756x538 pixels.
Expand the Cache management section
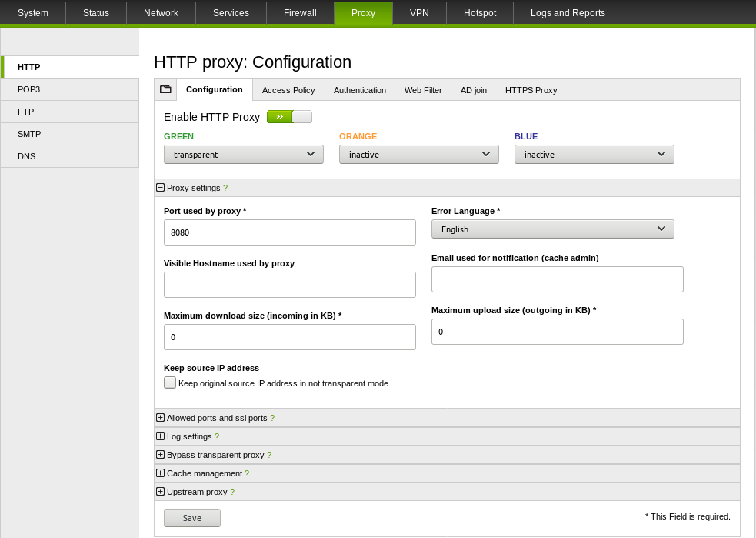[x=160, y=473]
